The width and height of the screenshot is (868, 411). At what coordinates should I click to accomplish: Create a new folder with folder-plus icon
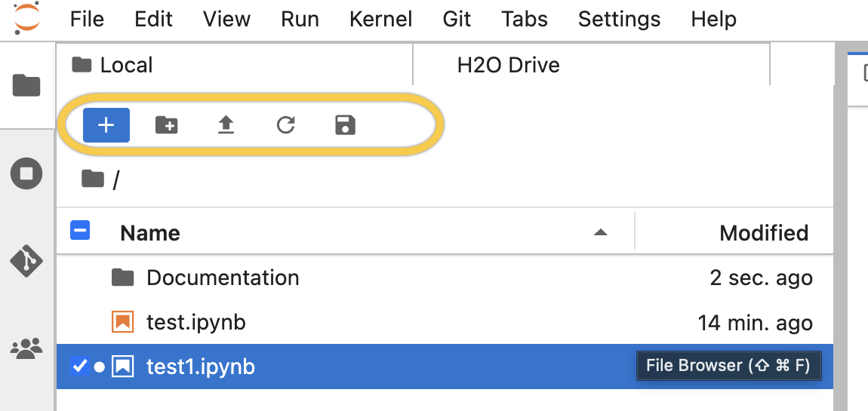pos(166,125)
